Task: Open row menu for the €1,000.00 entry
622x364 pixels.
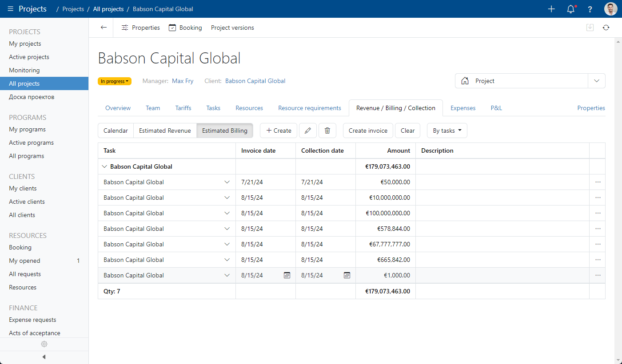Action: [x=598, y=275]
